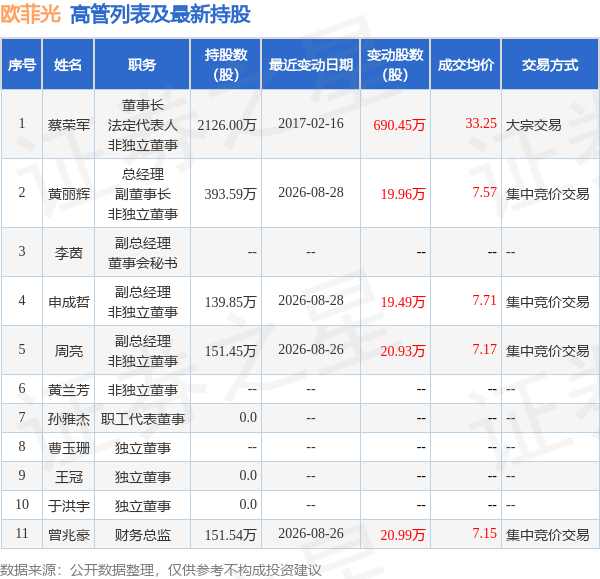Click the 欧菲光 title text
This screenshot has height=579, width=600.
(x=31, y=15)
